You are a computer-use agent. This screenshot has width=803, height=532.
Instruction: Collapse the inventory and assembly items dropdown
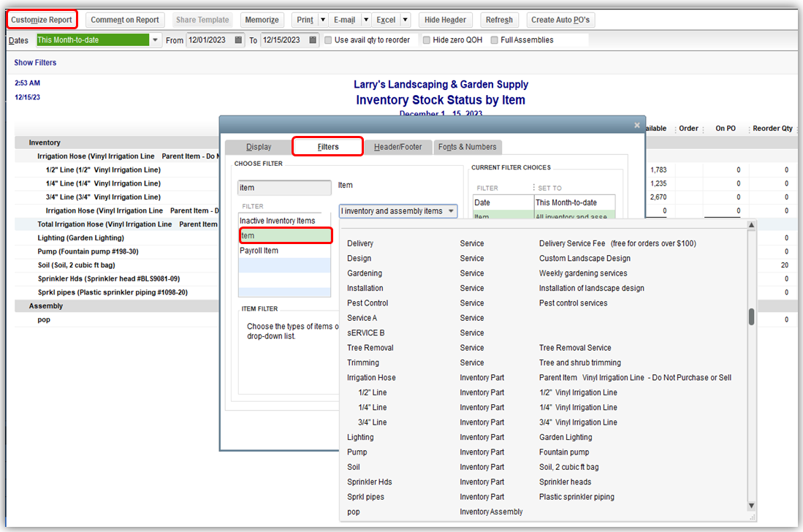(x=451, y=211)
